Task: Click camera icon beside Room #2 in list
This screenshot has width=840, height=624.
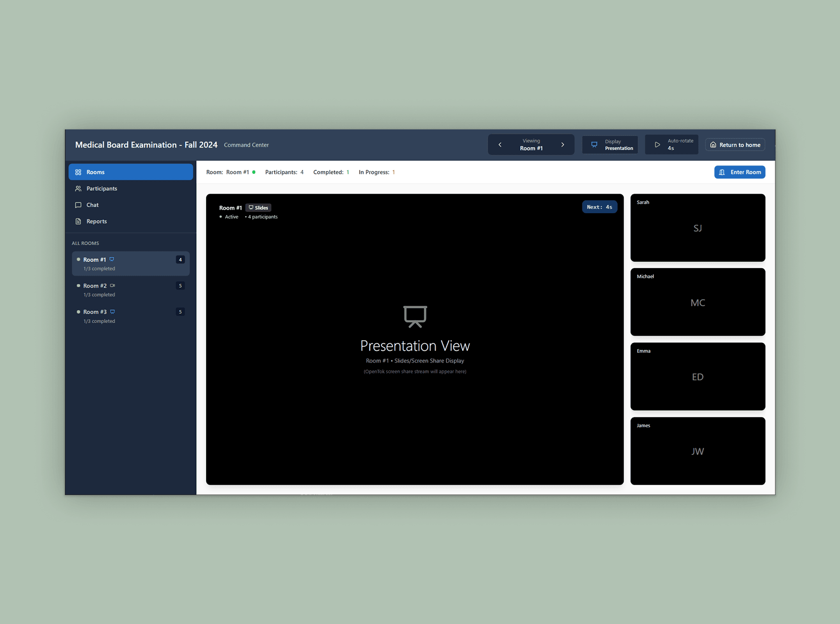Action: coord(113,286)
